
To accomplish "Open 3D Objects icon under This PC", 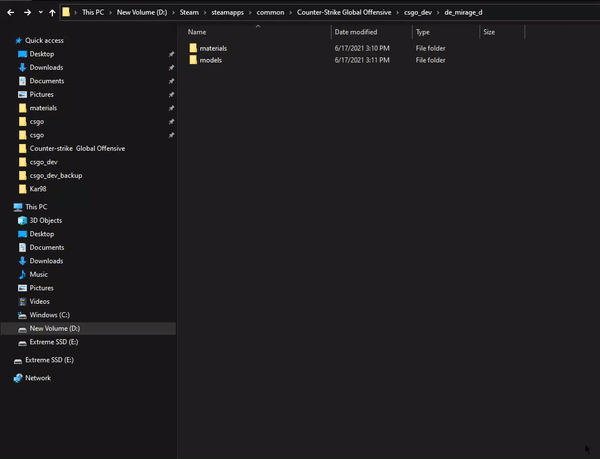I will 19,220.
